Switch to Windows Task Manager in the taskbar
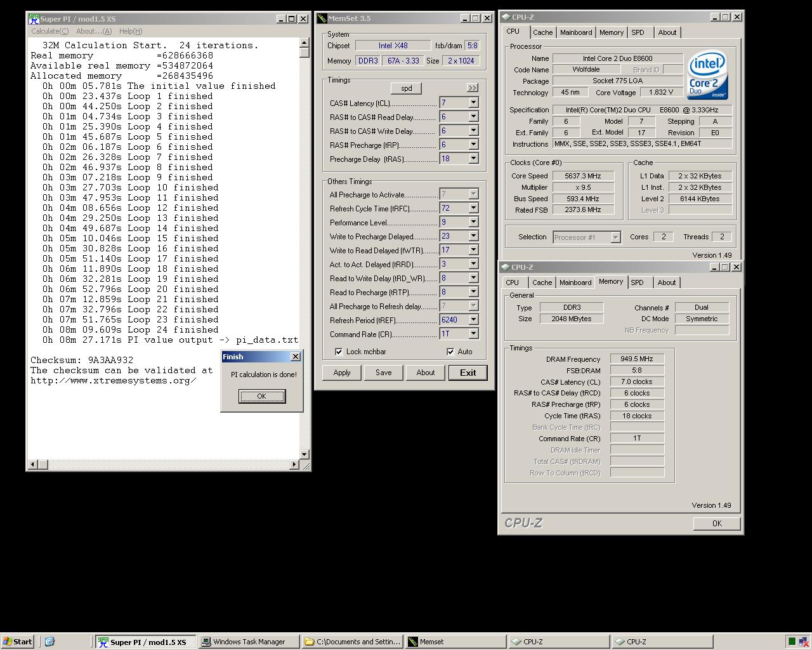The height and width of the screenshot is (650, 812). point(249,642)
